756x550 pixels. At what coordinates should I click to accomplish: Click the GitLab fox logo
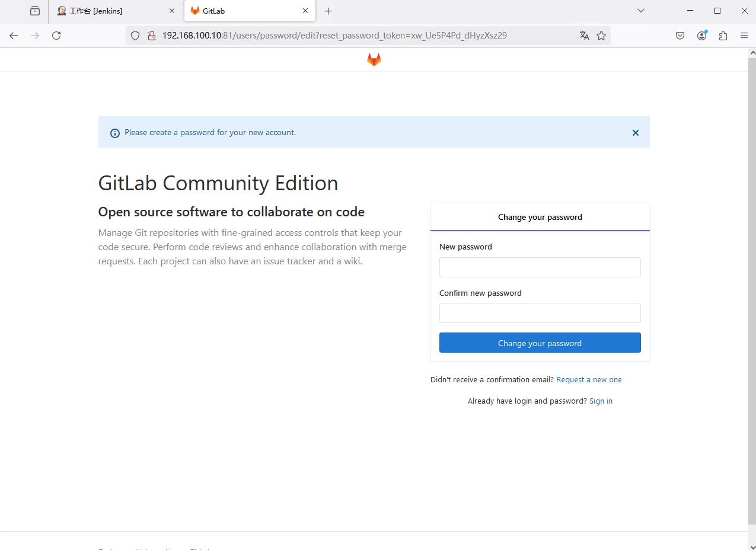pyautogui.click(x=374, y=60)
